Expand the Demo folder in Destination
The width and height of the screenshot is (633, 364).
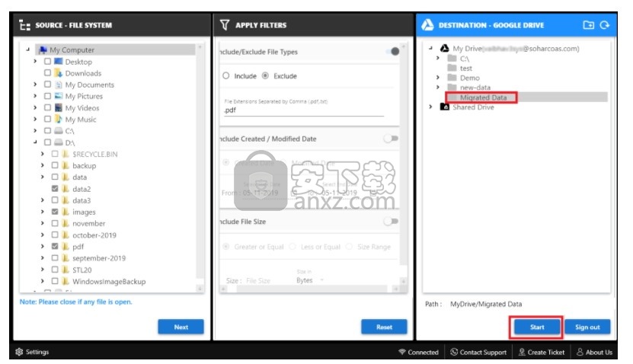click(438, 78)
